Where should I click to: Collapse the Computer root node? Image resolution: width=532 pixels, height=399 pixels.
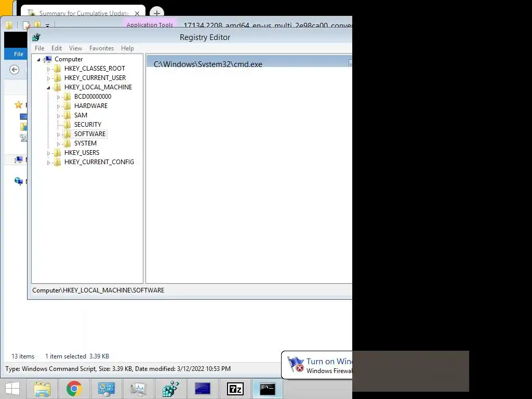[38, 60]
